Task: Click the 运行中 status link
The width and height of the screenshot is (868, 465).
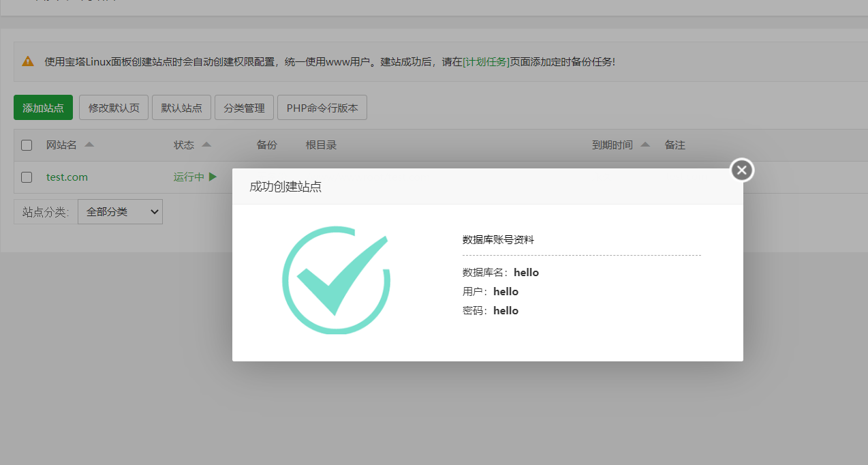Action: pyautogui.click(x=189, y=177)
